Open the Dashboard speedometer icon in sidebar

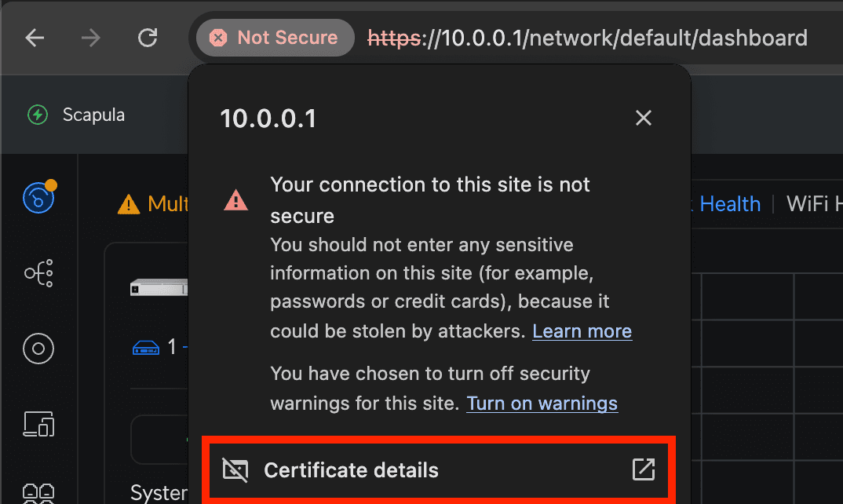tap(38, 197)
